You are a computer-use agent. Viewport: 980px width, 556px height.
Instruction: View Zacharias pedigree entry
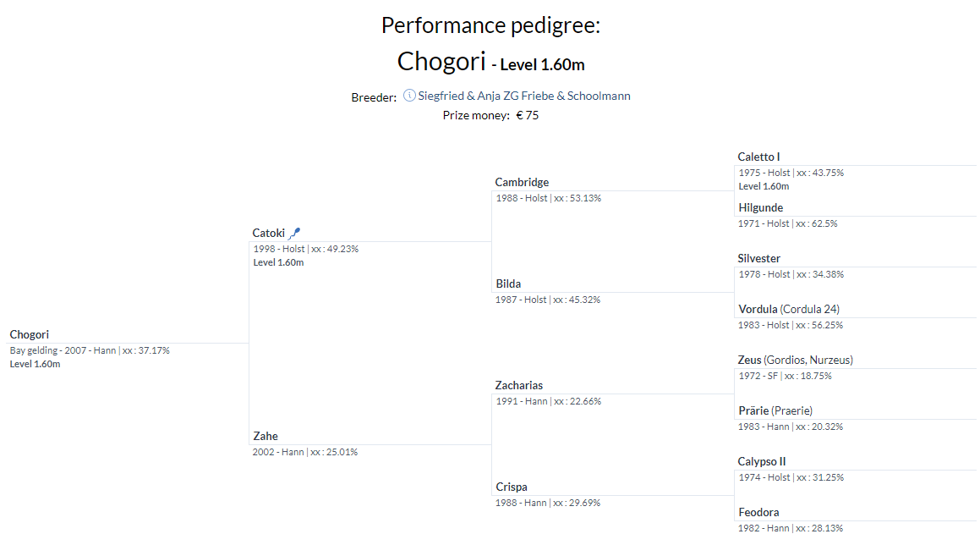pyautogui.click(x=519, y=386)
